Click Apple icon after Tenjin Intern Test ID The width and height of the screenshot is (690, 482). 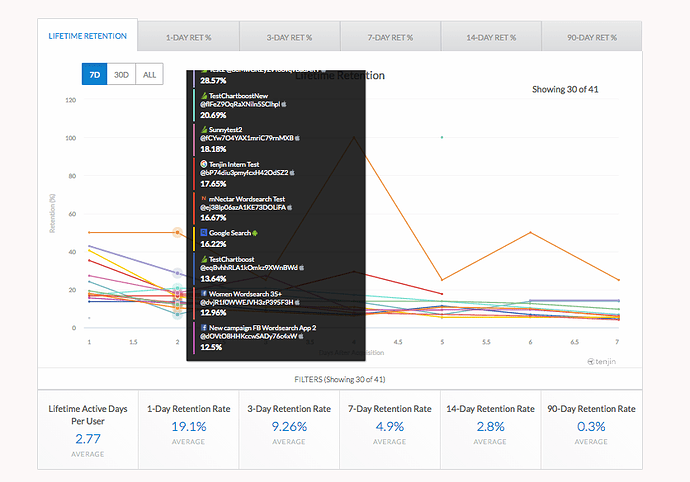click(292, 173)
